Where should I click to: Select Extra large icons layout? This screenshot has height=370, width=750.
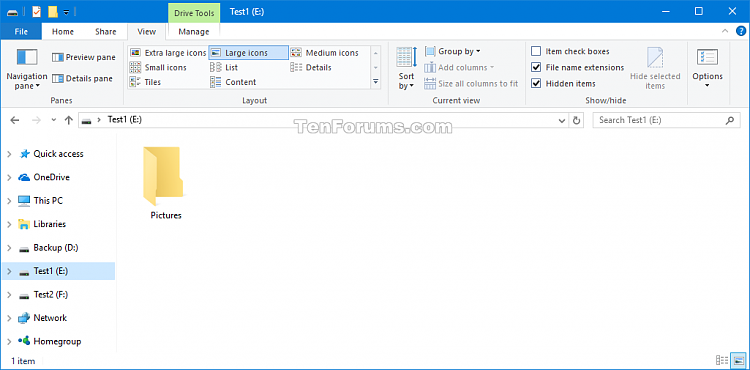point(168,53)
